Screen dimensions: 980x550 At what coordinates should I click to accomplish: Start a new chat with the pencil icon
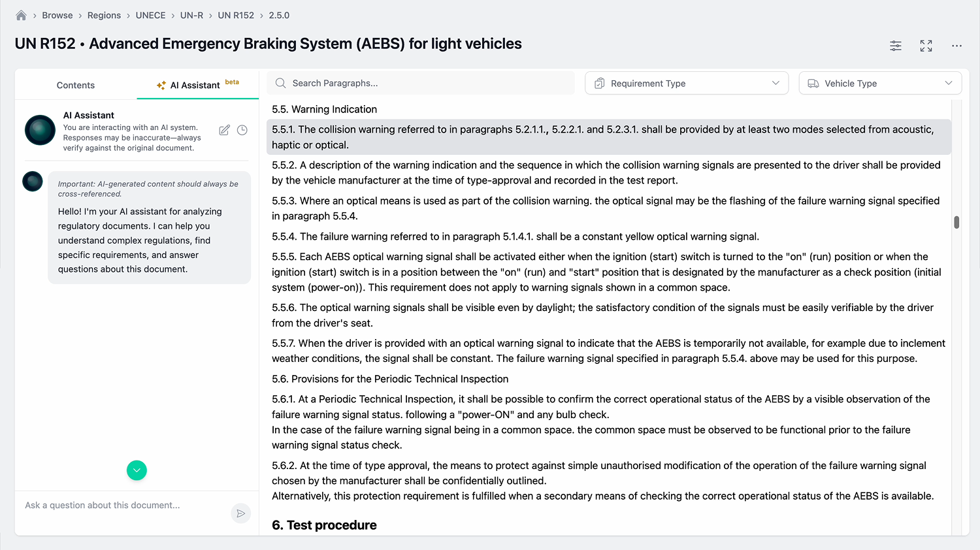pos(224,130)
